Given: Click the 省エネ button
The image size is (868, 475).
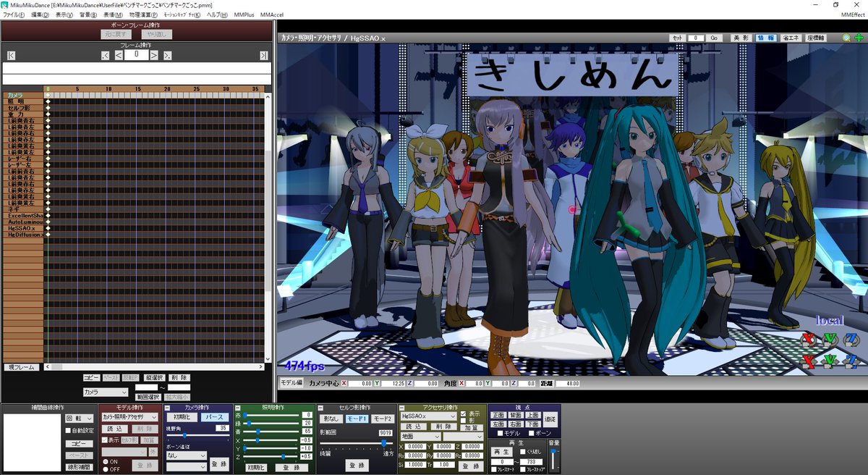Looking at the screenshot, I should (789, 38).
